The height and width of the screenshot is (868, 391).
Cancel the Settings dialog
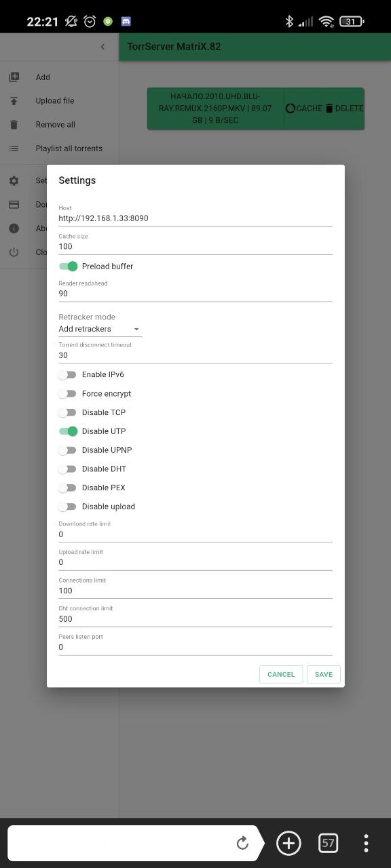[x=281, y=674]
